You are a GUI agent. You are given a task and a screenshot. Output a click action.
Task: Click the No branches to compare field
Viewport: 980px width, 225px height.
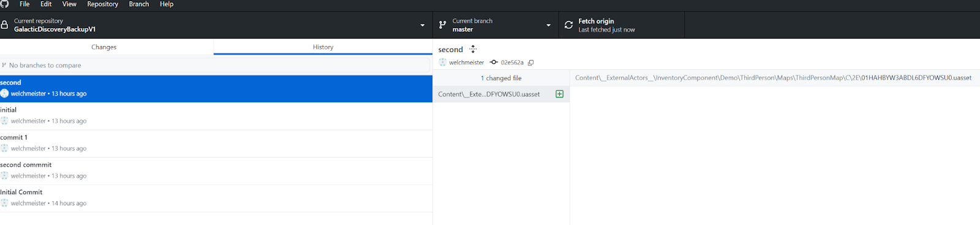click(x=216, y=65)
